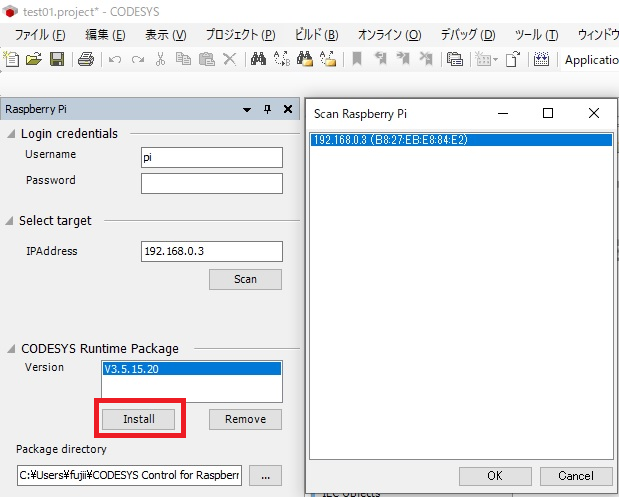
Task: Open the デバッグ (D) menu
Action: pyautogui.click(x=468, y=35)
